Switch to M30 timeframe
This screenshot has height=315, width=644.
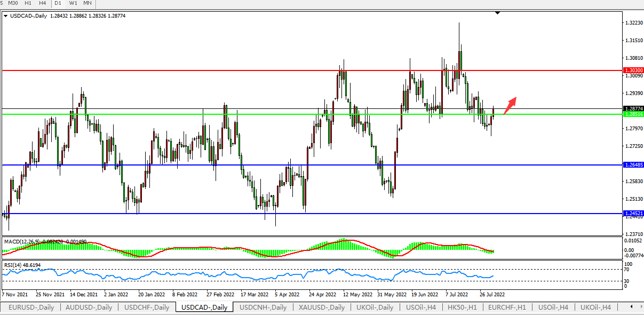point(14,3)
